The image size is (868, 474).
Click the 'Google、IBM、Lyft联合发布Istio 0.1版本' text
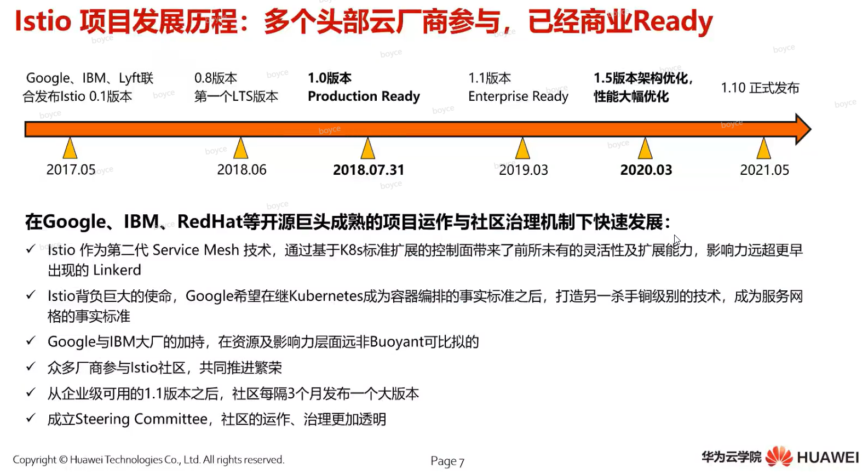point(89,87)
